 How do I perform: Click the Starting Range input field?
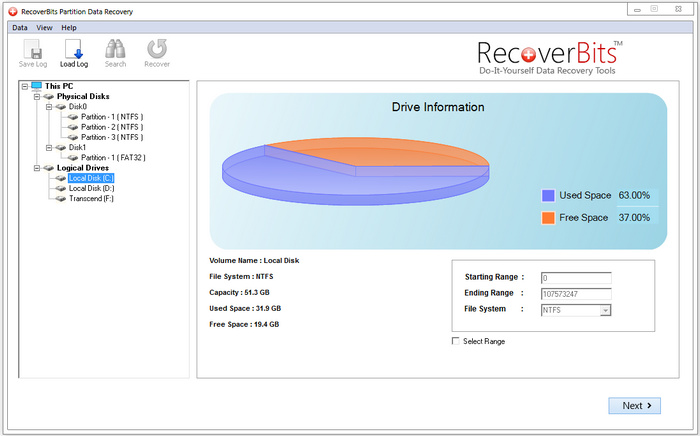tap(575, 278)
